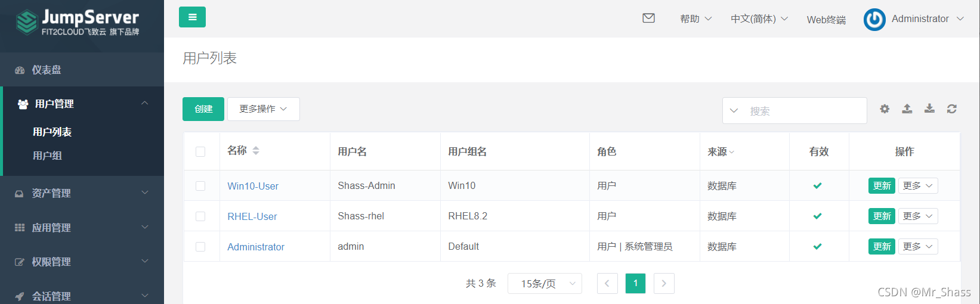Refresh the user list table
Image resolution: width=980 pixels, height=304 pixels.
(x=952, y=108)
